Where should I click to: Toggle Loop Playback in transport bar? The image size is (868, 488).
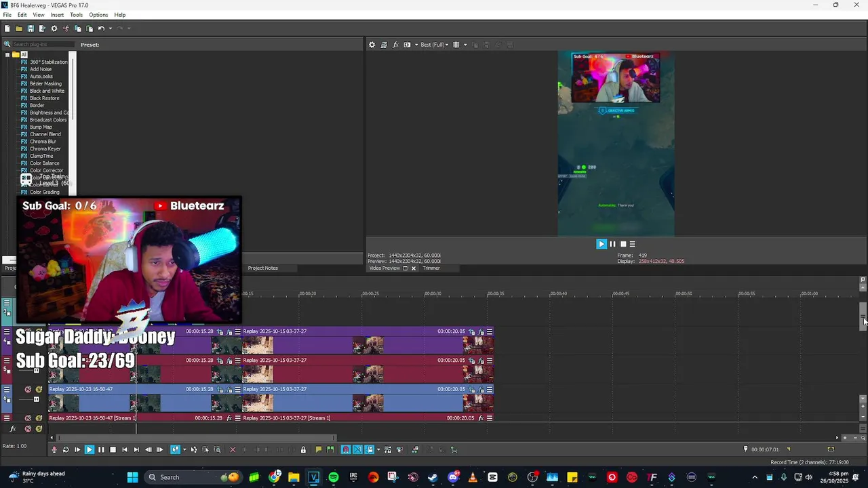66,449
